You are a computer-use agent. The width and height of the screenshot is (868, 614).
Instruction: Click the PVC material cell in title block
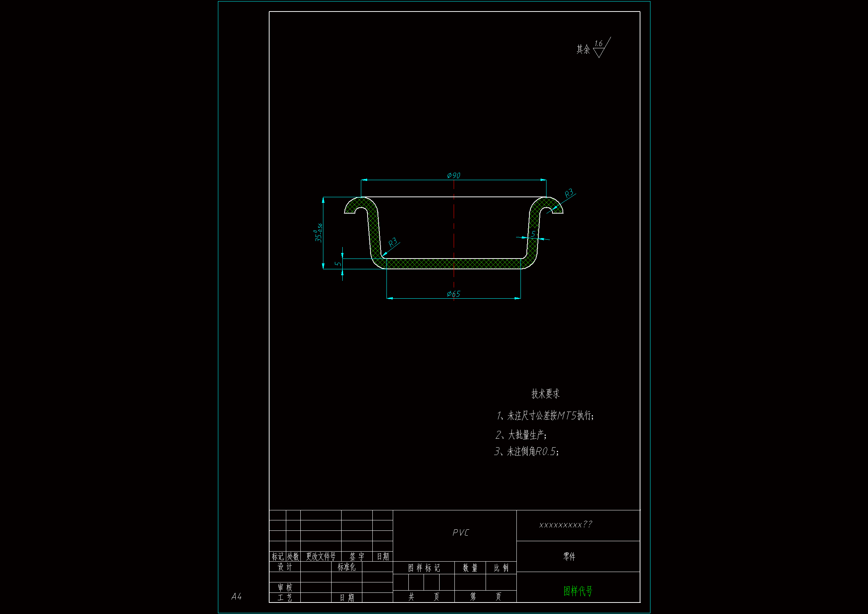pos(460,533)
